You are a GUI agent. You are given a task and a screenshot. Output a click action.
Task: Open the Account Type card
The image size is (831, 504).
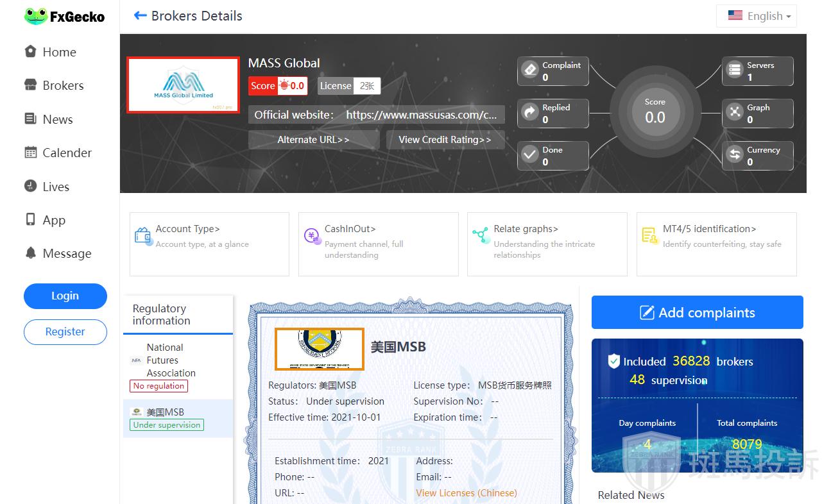(x=209, y=244)
